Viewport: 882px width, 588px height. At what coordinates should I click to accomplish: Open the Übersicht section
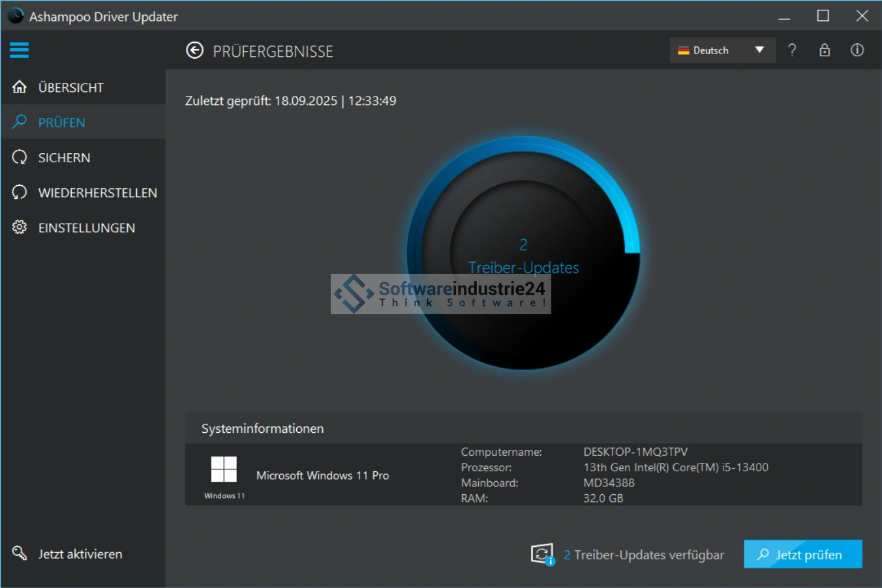[x=70, y=87]
